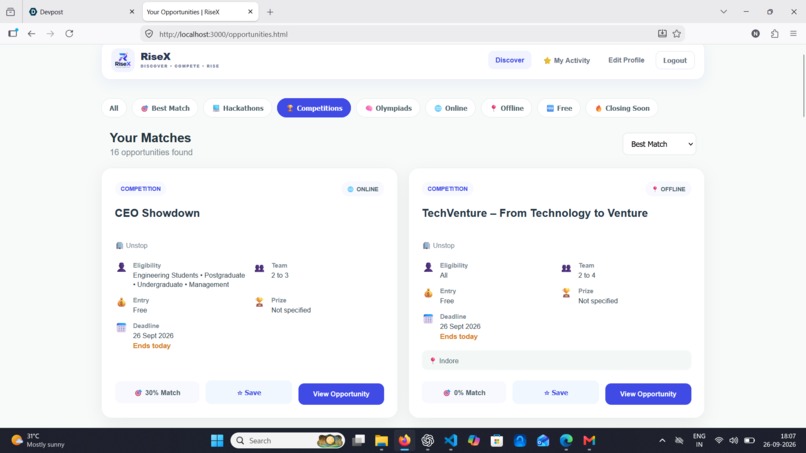Screen dimensions: 806x453
Task: Select the Best Match filter chip
Action: 166,108
